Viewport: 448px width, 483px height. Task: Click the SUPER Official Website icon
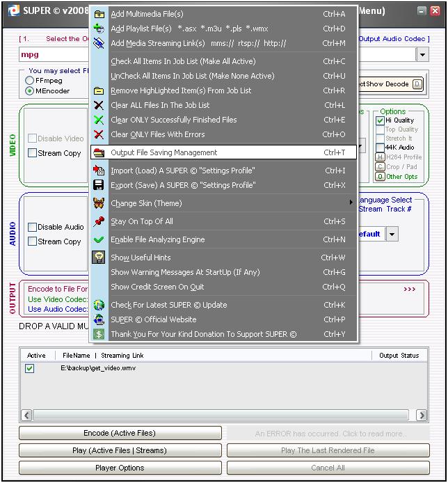point(99,319)
